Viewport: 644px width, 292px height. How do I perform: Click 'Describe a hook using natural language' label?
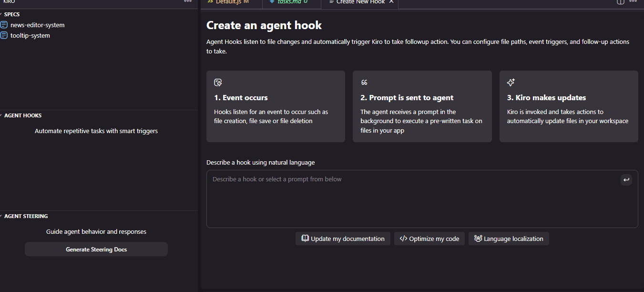tap(261, 162)
